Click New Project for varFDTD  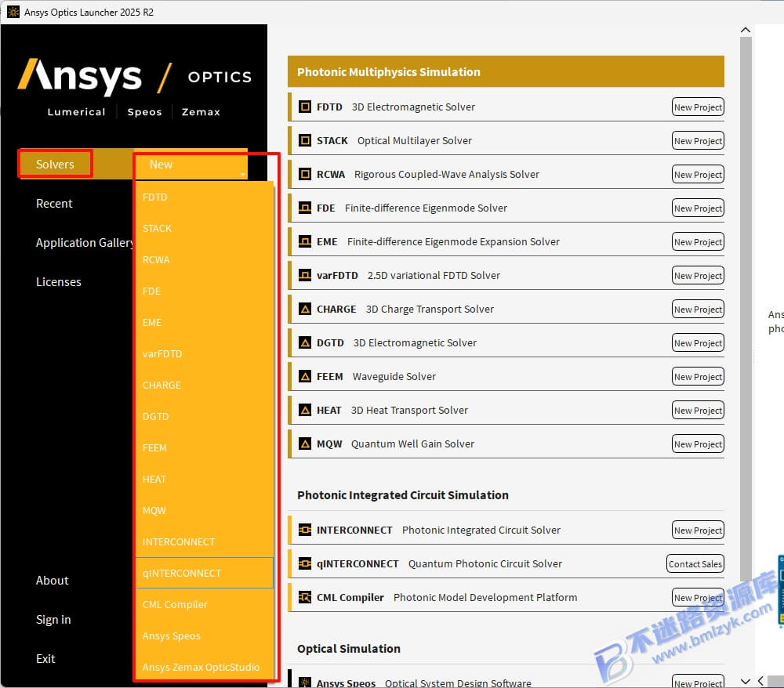[698, 276]
